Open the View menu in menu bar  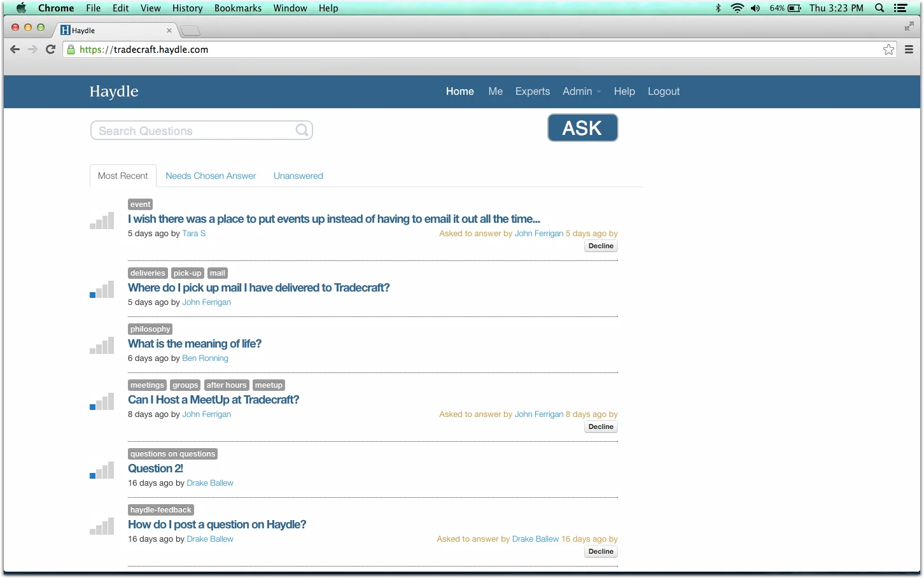click(x=150, y=8)
